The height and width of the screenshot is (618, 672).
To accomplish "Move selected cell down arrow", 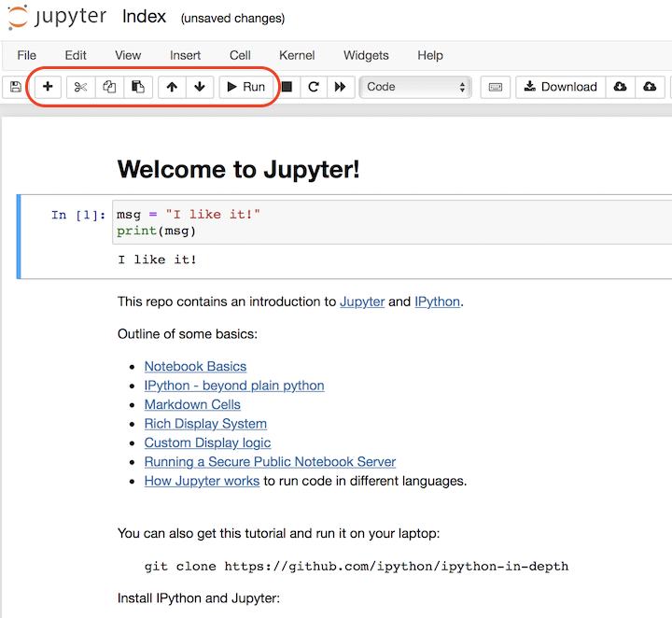I will pos(200,87).
